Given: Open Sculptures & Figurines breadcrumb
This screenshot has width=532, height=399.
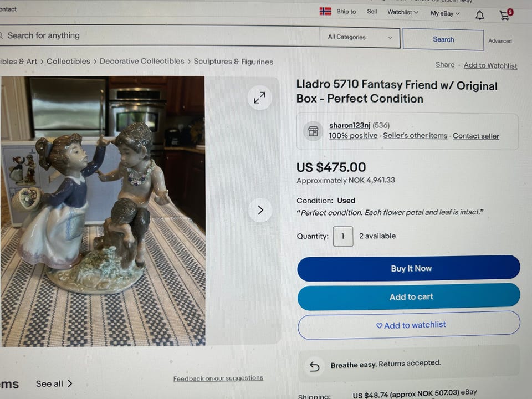Looking at the screenshot, I should tap(233, 62).
